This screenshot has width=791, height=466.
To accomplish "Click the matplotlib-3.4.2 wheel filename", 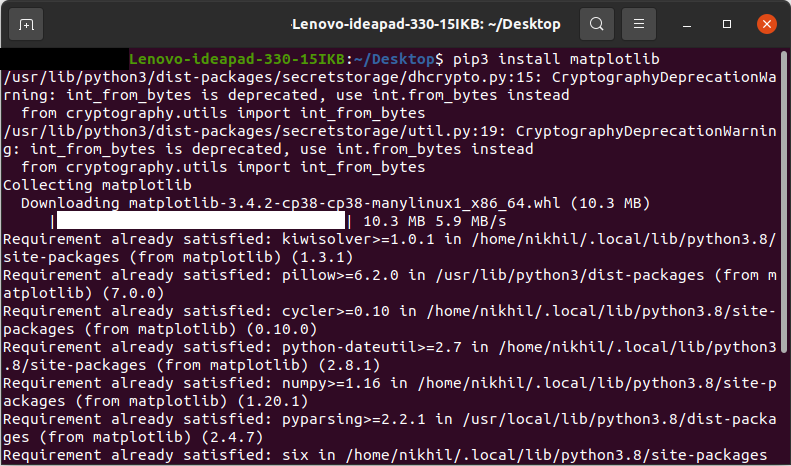I will point(345,203).
